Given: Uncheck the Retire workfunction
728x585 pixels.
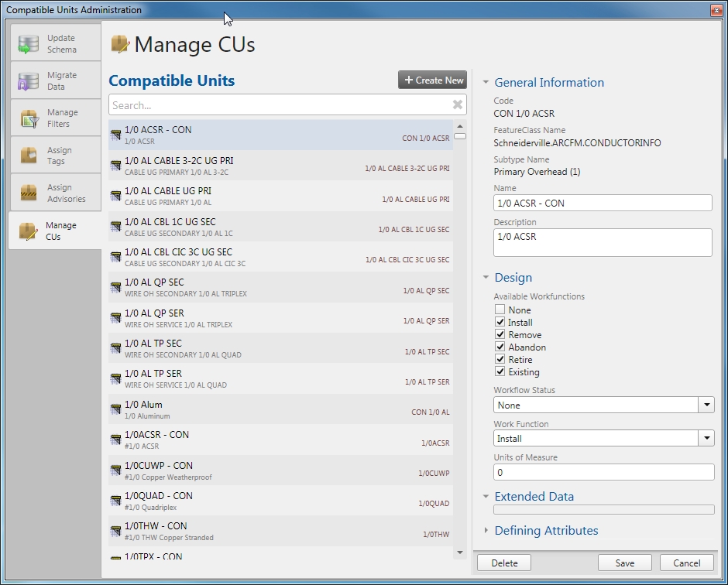Looking at the screenshot, I should (500, 359).
